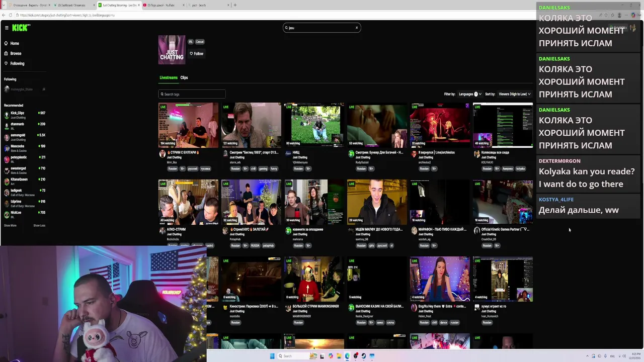644x362 pixels.
Task: Click peteyplastic channel avatar
Action: click(x=7, y=159)
